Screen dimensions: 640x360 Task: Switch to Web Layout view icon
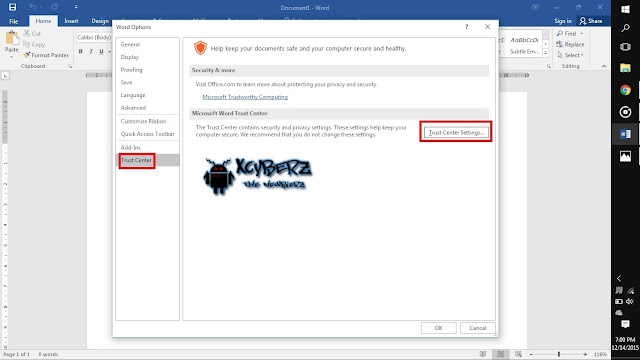(518, 354)
